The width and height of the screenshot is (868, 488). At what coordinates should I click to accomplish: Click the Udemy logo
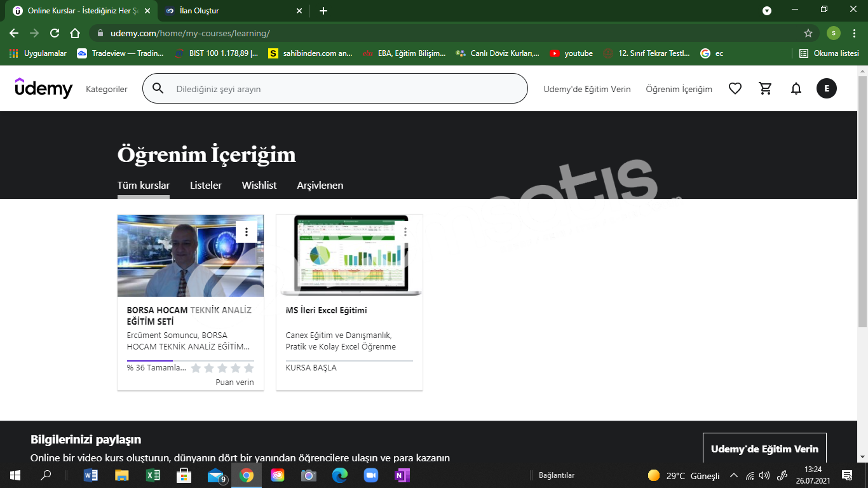44,88
